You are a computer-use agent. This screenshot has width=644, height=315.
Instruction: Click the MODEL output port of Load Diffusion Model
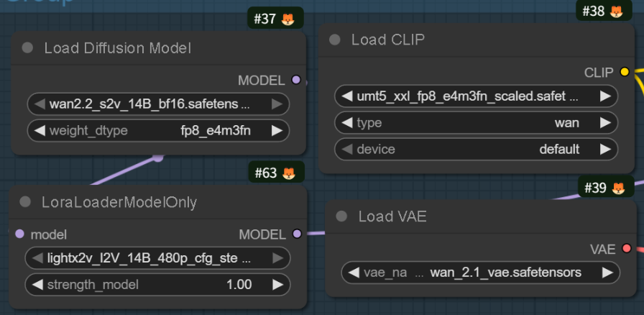click(295, 80)
